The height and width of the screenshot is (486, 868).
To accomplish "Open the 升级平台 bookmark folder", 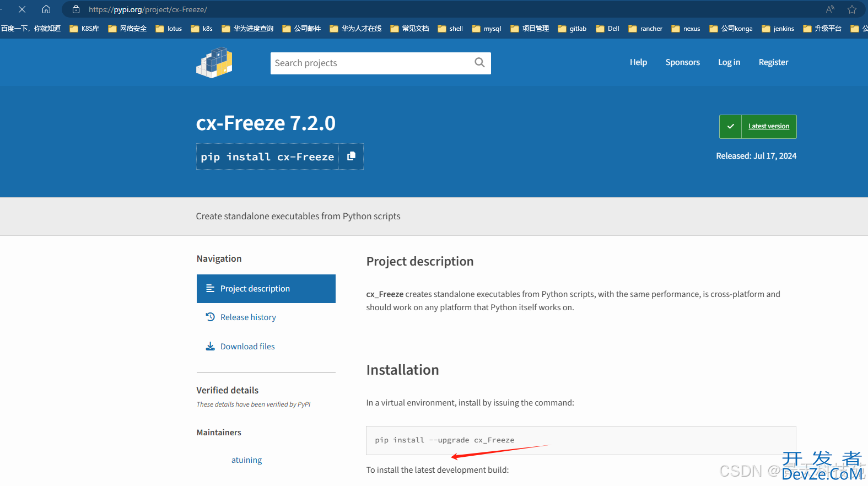I will click(822, 29).
